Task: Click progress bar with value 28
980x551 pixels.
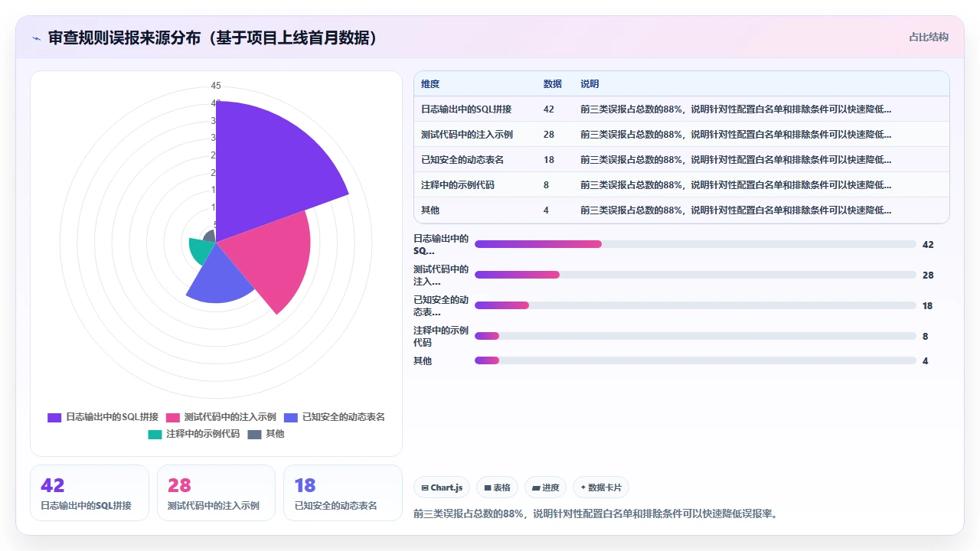Action: coord(695,275)
